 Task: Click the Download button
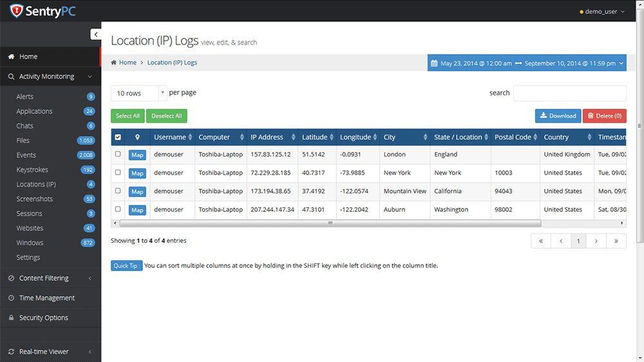point(558,116)
